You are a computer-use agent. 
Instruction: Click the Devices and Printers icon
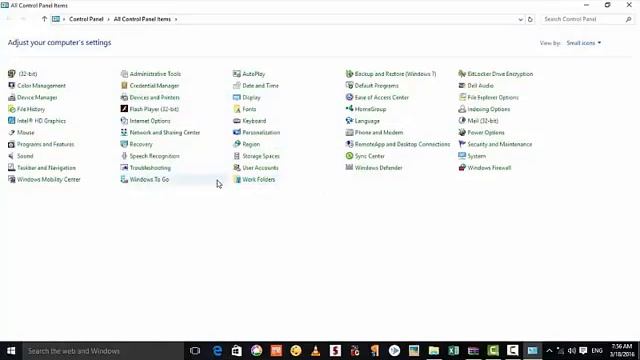[x=124, y=98]
